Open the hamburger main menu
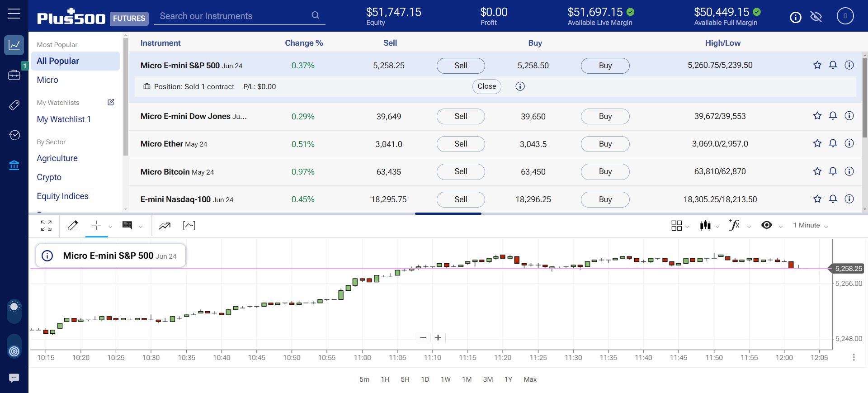The image size is (868, 393). pyautogui.click(x=14, y=14)
